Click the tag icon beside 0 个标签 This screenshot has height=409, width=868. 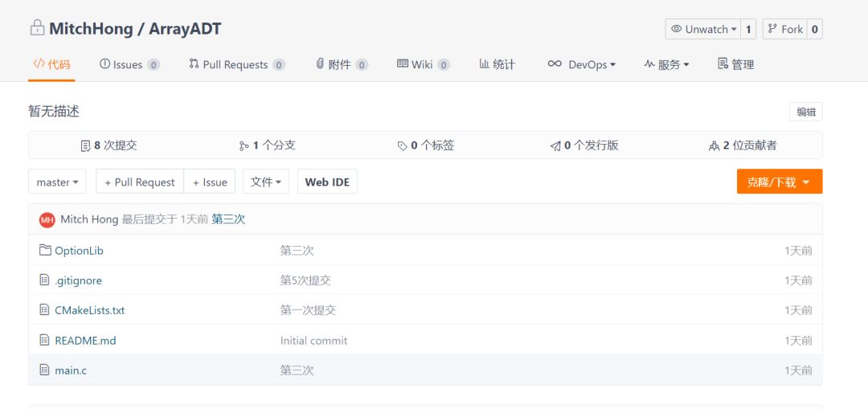pos(403,146)
